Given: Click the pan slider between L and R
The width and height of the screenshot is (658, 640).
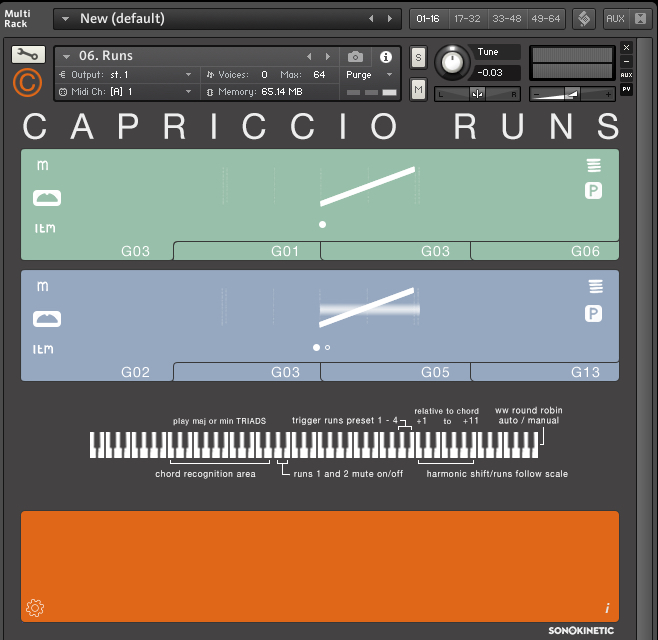Looking at the screenshot, I should click(x=477, y=94).
